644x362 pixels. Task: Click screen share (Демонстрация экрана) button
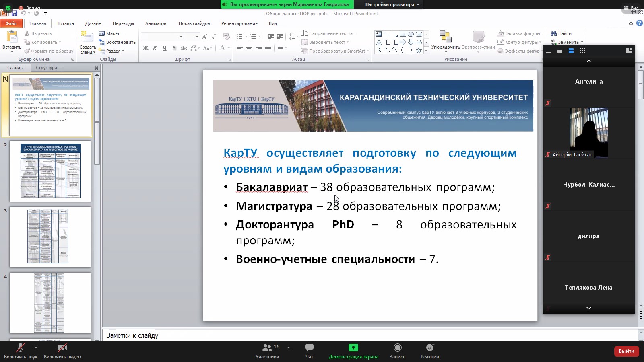click(353, 351)
